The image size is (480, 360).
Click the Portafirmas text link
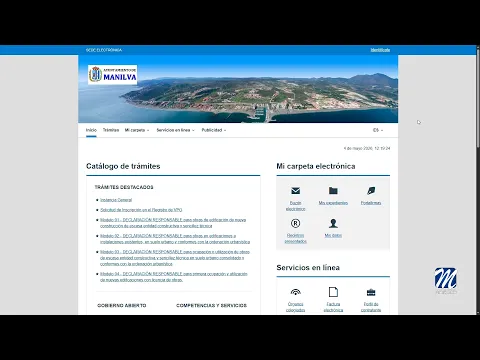371,203
